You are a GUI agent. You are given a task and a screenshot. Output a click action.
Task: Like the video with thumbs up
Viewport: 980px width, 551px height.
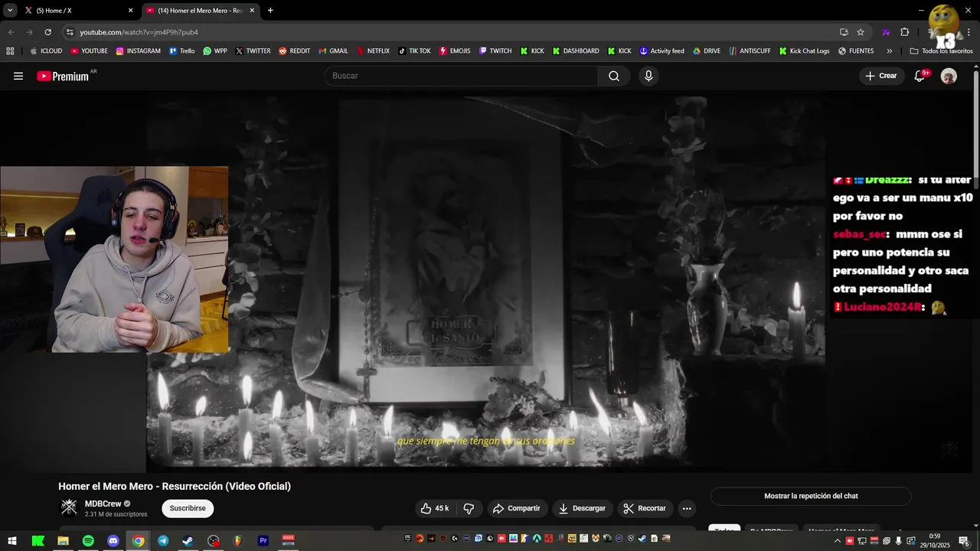435,508
